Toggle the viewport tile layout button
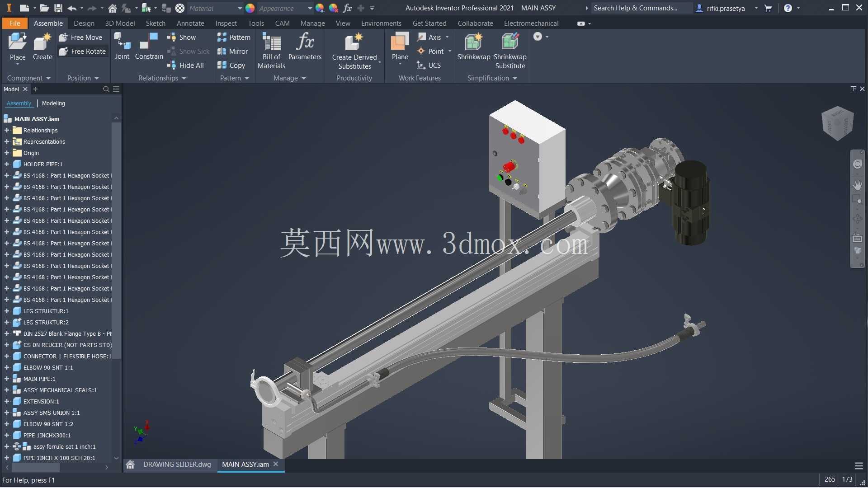Image resolution: width=868 pixels, height=488 pixels. (854, 89)
